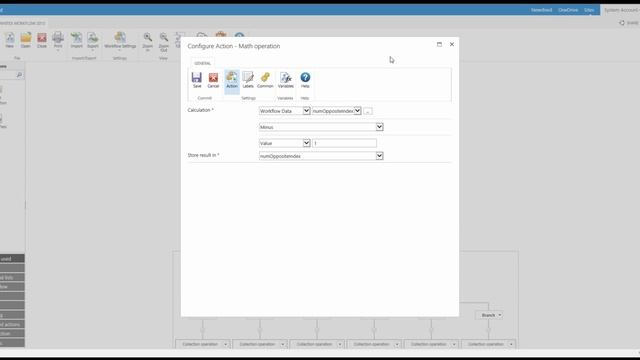Close the Configure Action dialog
640x360 pixels.
point(452,44)
